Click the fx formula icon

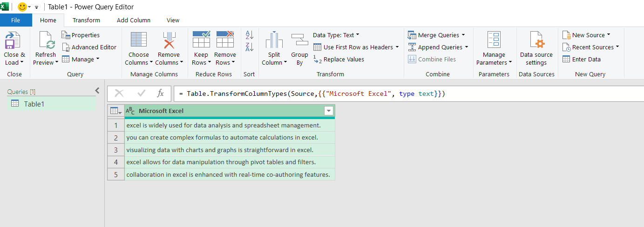click(160, 93)
